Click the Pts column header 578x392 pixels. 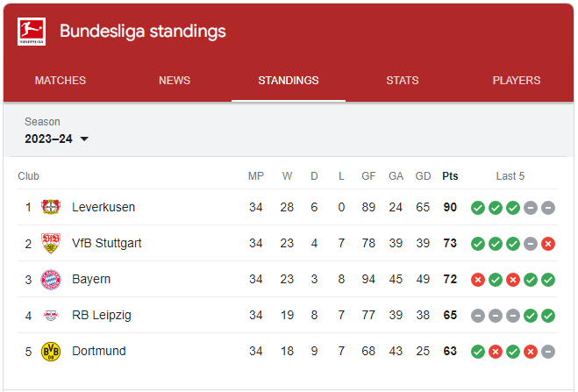pos(450,176)
